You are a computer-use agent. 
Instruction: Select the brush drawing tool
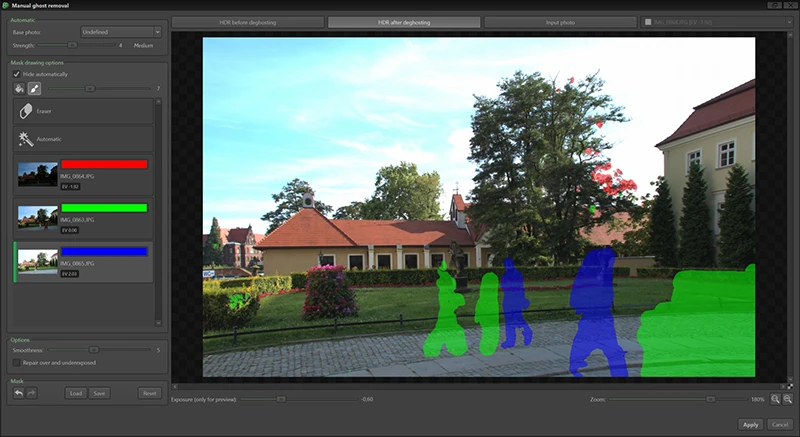[33, 88]
